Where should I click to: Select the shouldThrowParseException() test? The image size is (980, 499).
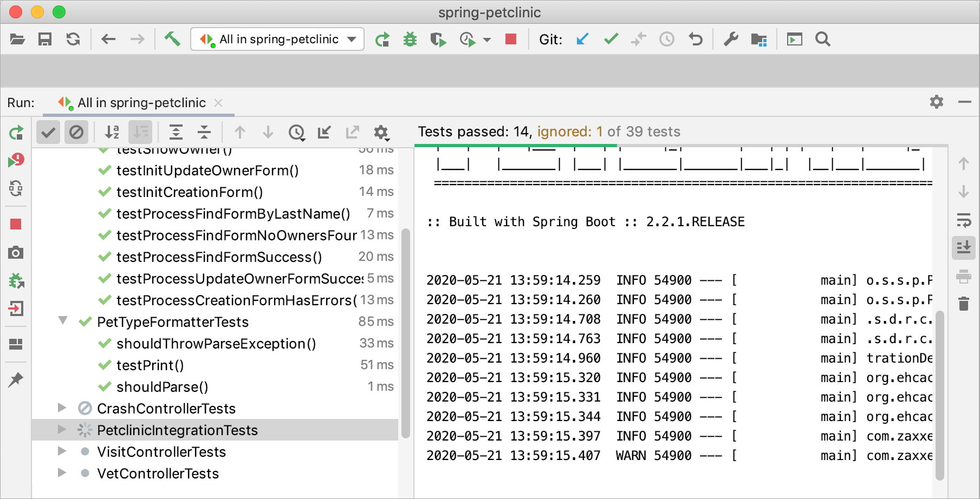pos(216,344)
